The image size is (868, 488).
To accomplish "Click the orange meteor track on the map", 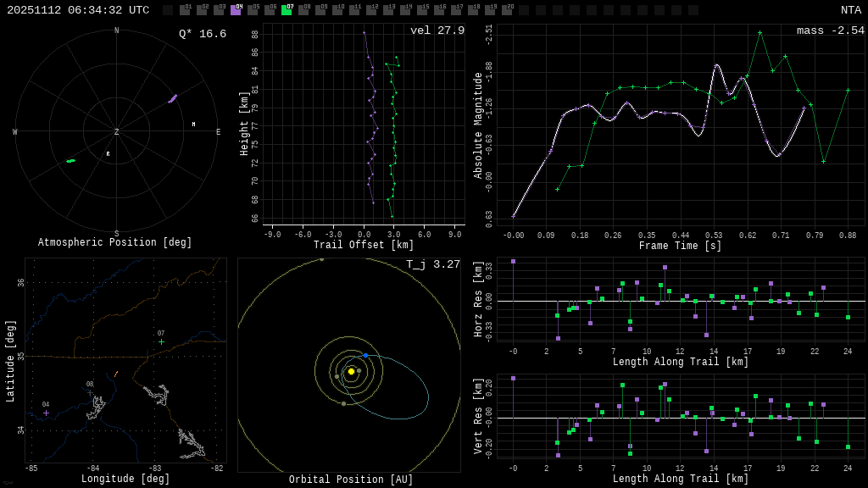I will click(116, 374).
